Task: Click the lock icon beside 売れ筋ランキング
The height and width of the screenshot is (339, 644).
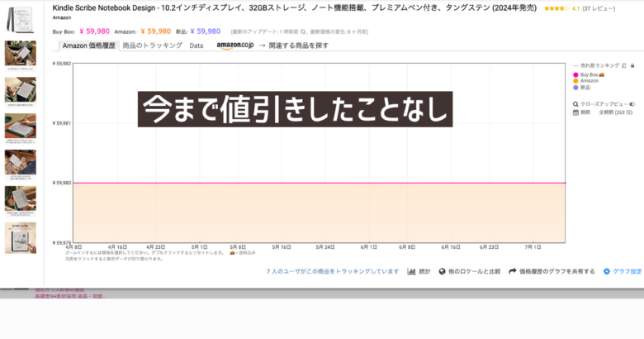Action: (632, 65)
